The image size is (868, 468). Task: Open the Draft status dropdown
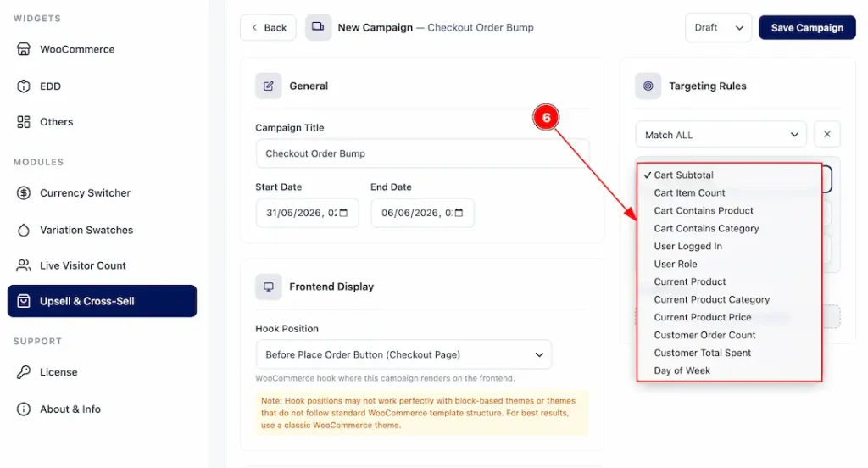point(718,28)
